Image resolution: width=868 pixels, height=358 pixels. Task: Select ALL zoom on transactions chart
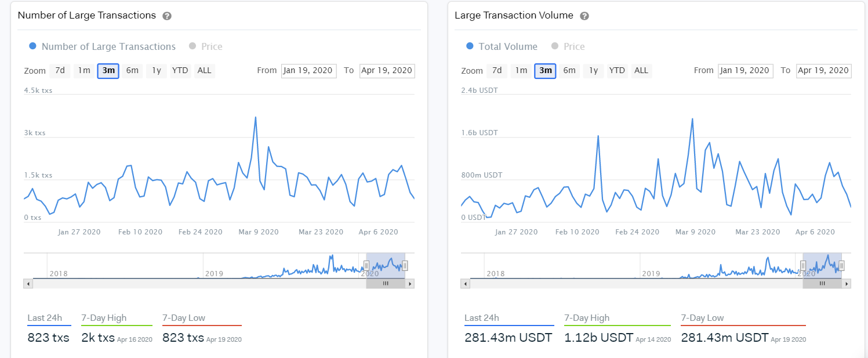pos(204,71)
